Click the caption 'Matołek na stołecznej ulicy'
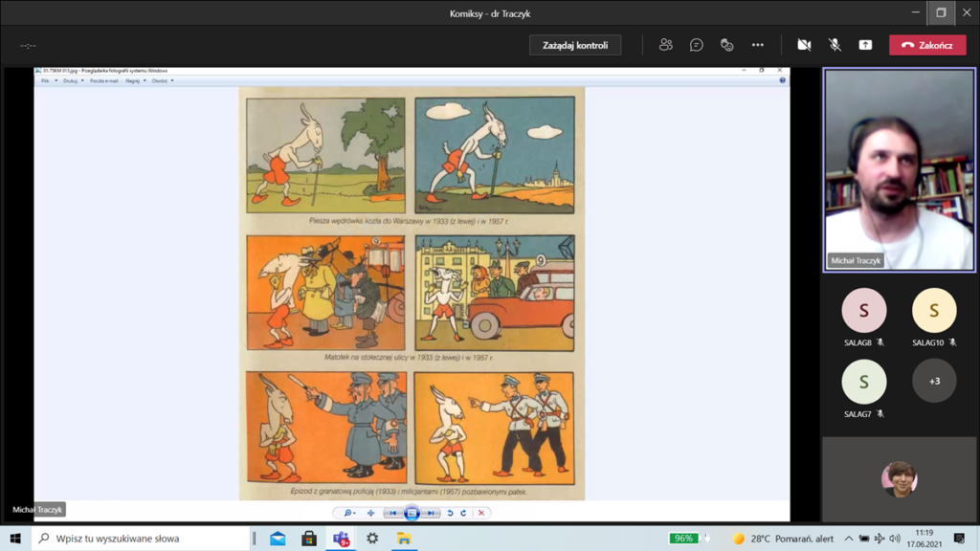The height and width of the screenshot is (551, 980). pos(409,358)
